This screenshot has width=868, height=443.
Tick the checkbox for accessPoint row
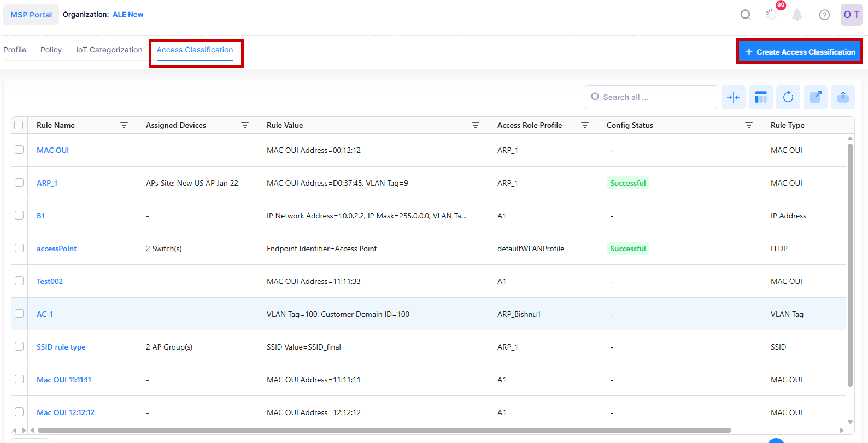[x=19, y=248]
